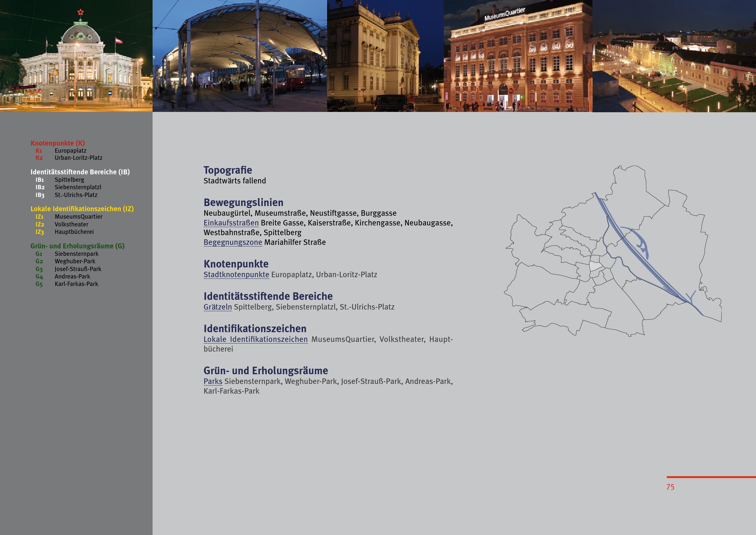Click the Parks underlined link

coord(213,381)
